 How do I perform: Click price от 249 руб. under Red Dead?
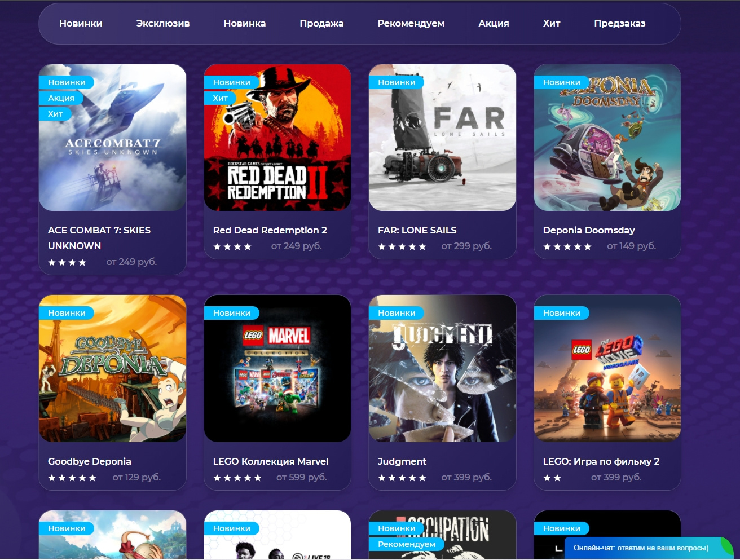pos(296,246)
